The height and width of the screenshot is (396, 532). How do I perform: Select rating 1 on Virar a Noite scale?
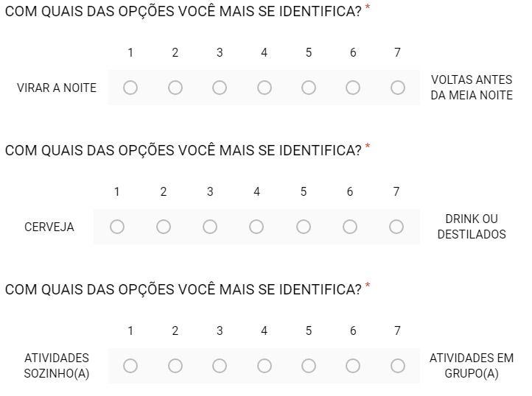[130, 88]
